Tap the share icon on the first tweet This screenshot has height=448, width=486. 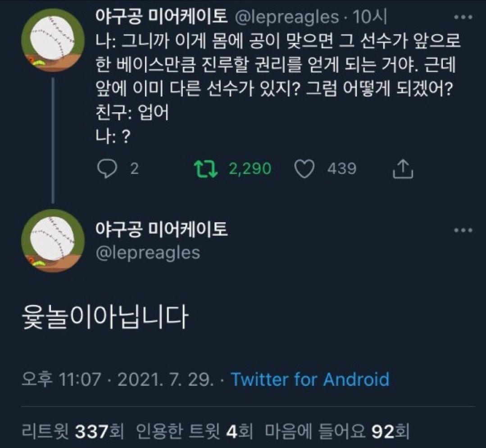click(x=403, y=169)
